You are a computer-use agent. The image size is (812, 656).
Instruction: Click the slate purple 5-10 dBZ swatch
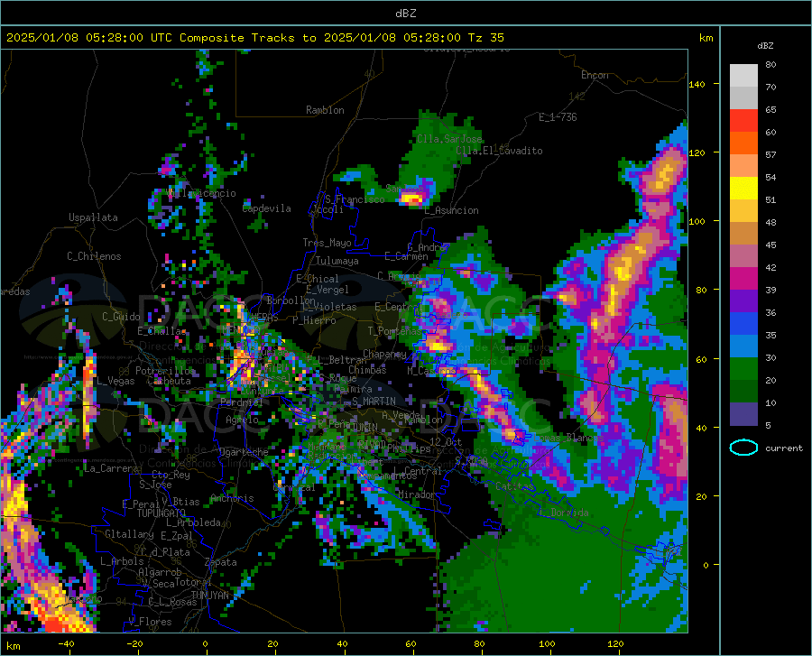[x=743, y=413]
